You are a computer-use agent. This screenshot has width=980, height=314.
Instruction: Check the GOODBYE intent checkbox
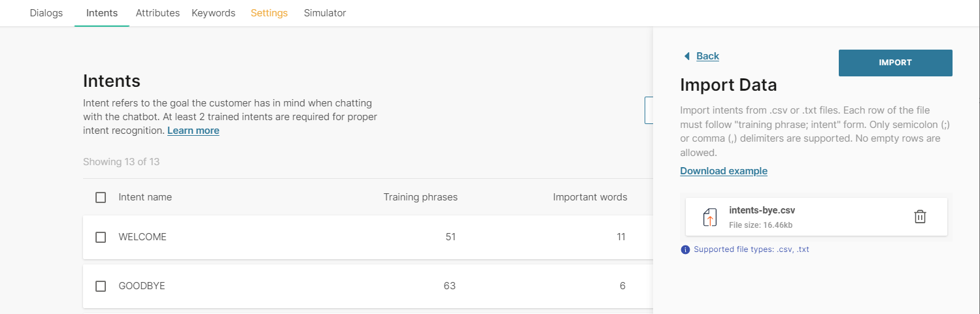pyautogui.click(x=101, y=286)
